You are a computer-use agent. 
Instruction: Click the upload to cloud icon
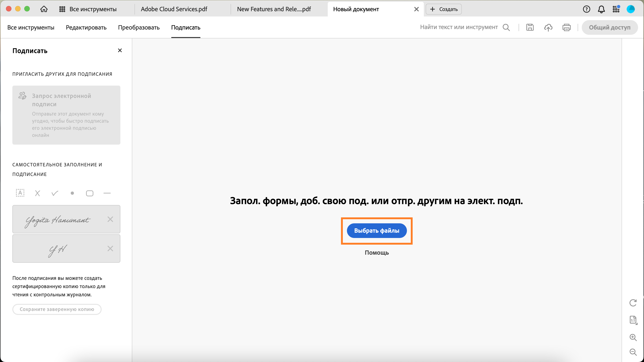click(x=548, y=27)
